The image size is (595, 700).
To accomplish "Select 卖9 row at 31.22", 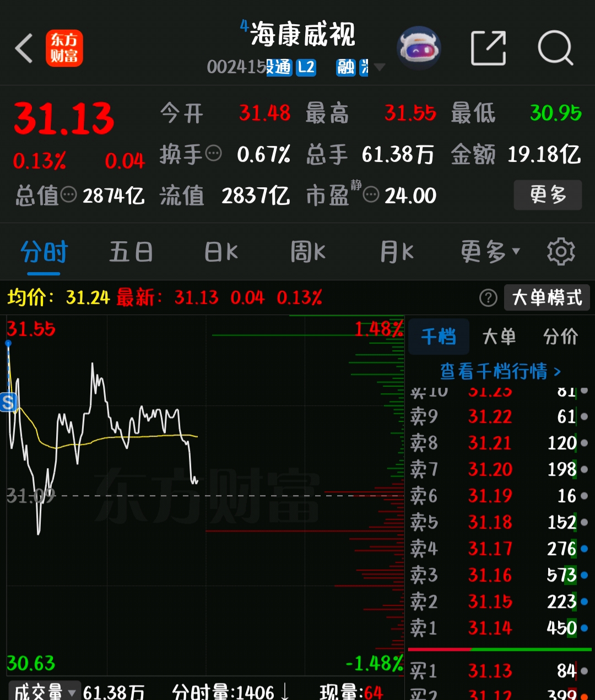I will pyautogui.click(x=500, y=416).
